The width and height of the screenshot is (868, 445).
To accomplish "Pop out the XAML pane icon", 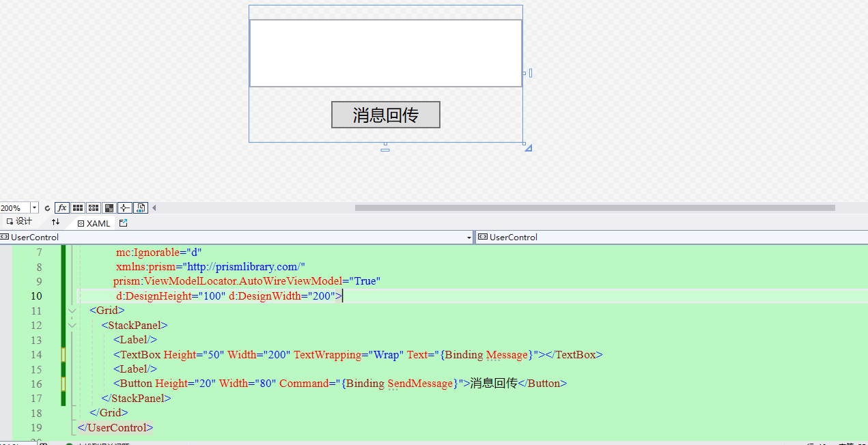I will (123, 223).
